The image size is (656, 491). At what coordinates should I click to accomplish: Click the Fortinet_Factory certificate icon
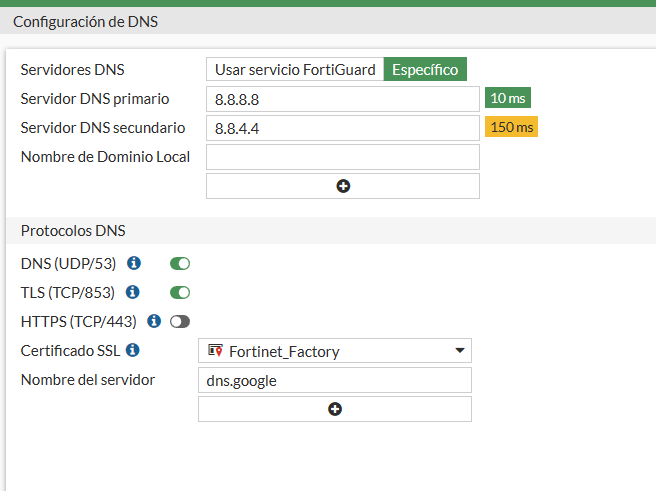[x=215, y=351]
